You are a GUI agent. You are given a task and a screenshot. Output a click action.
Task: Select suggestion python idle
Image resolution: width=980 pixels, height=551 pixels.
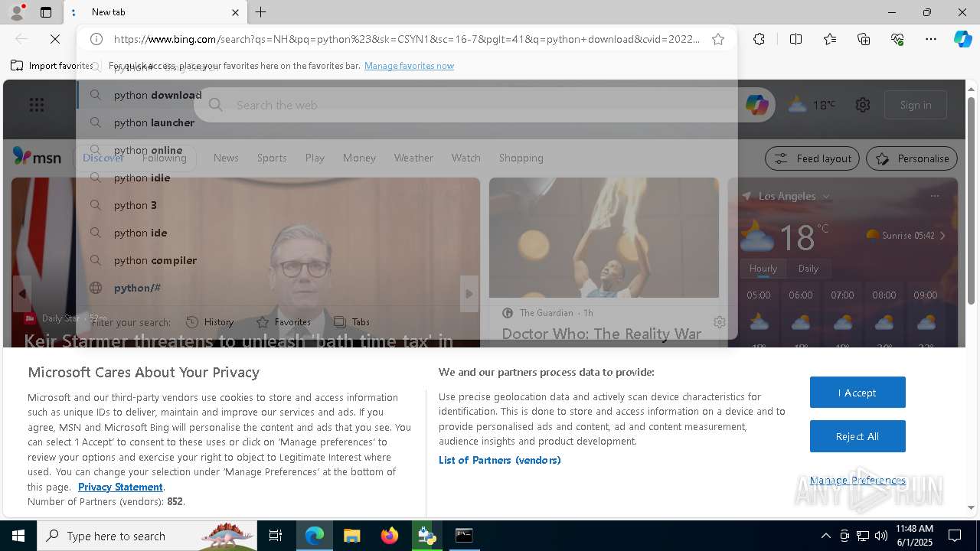pyautogui.click(x=407, y=178)
